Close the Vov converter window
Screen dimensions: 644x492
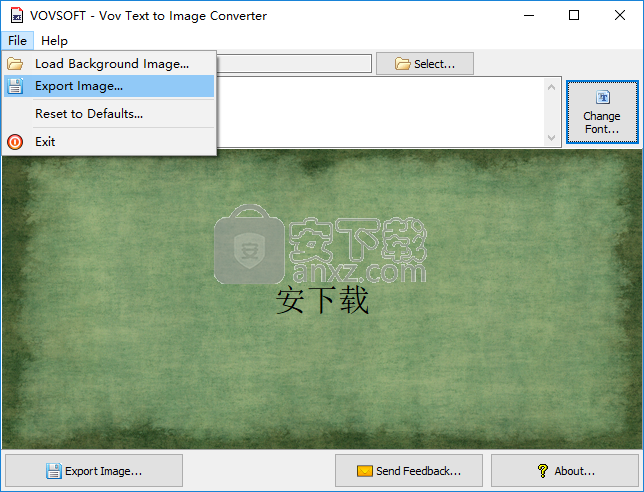(620, 16)
